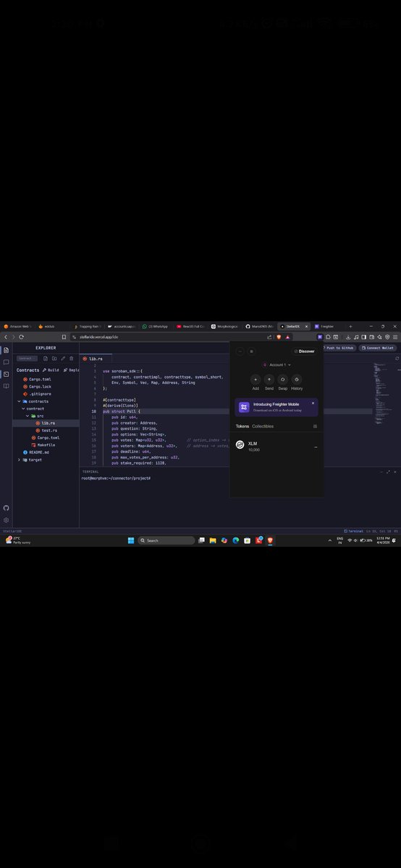This screenshot has height=868, width=401.
Task: Switch to the Amazon Web browser tab
Action: click(18, 326)
